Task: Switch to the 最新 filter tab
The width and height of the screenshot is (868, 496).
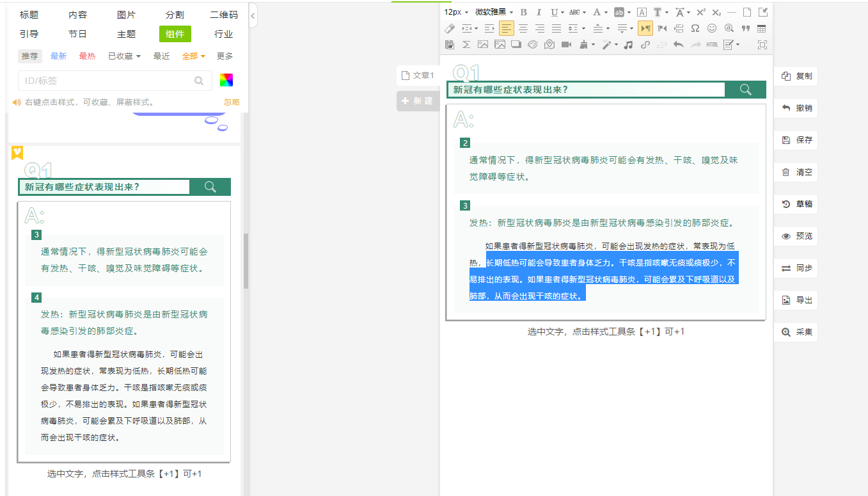Action: point(59,56)
